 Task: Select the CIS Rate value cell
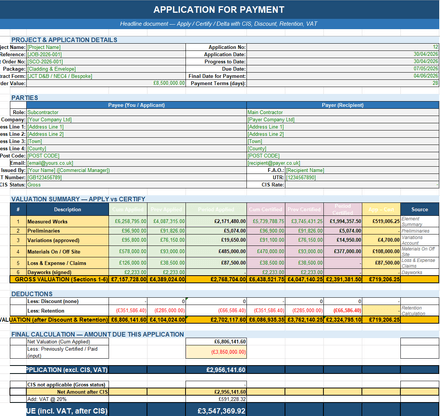tap(362, 185)
